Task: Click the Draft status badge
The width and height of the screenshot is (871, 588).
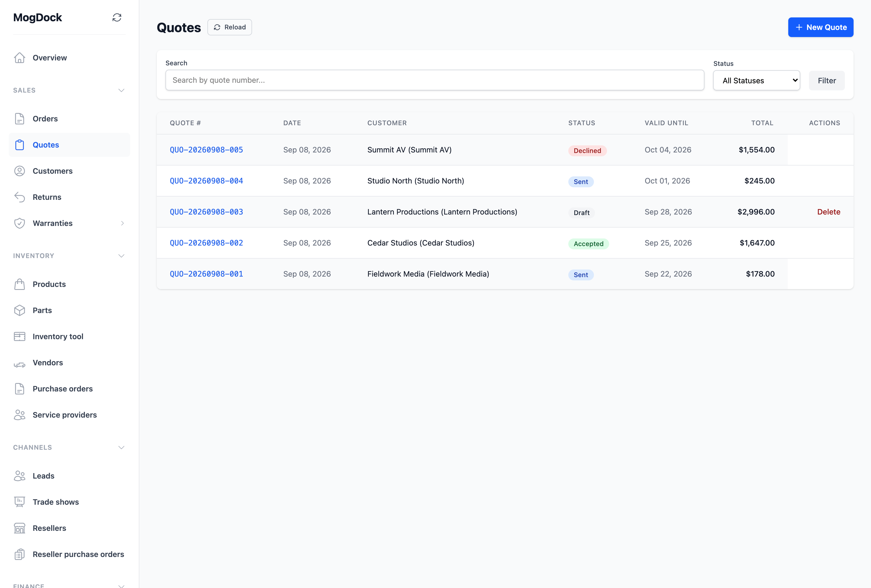Action: (x=581, y=213)
